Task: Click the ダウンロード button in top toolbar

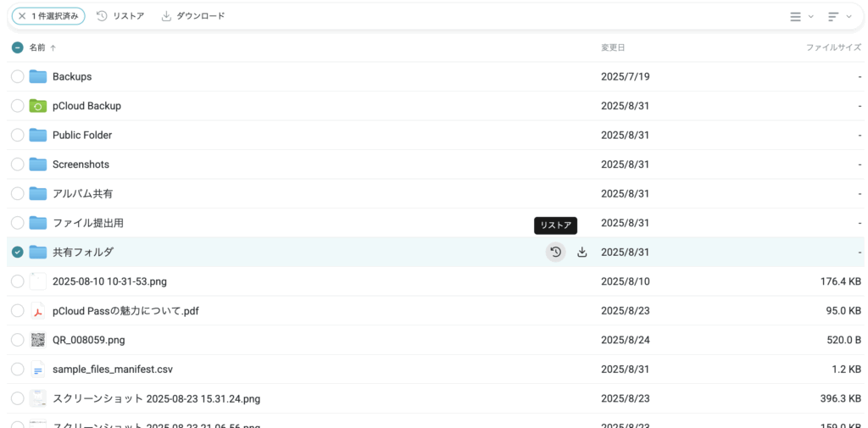Action: pyautogui.click(x=192, y=16)
